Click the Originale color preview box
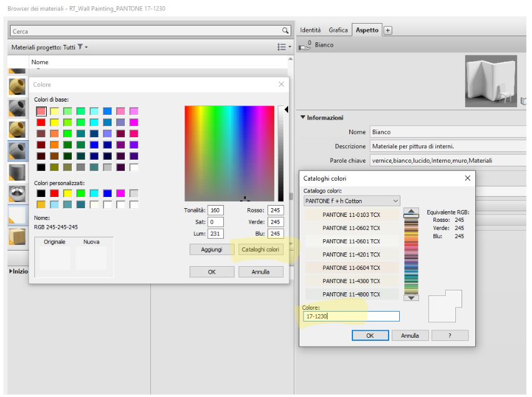 (x=55, y=258)
